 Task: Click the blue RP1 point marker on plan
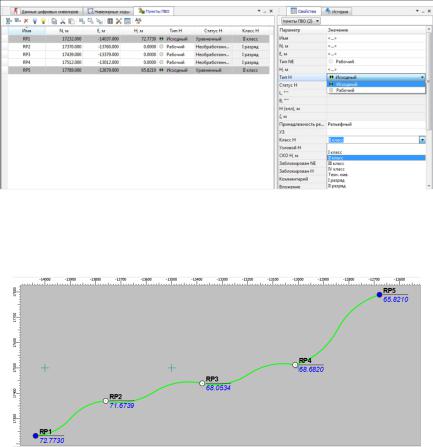click(36, 435)
